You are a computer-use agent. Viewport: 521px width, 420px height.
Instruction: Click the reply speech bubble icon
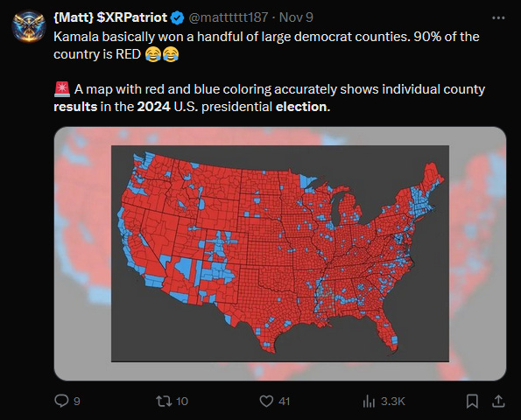tap(61, 401)
